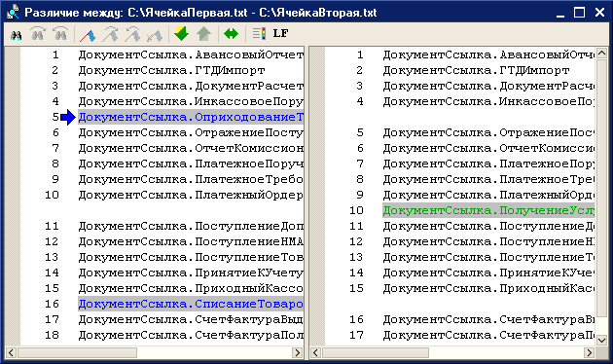Click vertical scrollbar down arrow
The height and width of the screenshot is (364, 613).
602,340
